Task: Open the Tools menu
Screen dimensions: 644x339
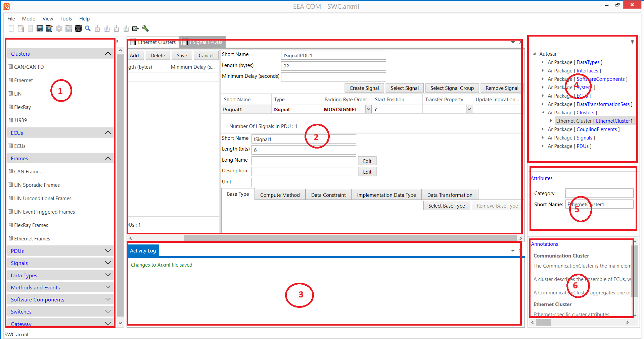Action: click(x=66, y=19)
